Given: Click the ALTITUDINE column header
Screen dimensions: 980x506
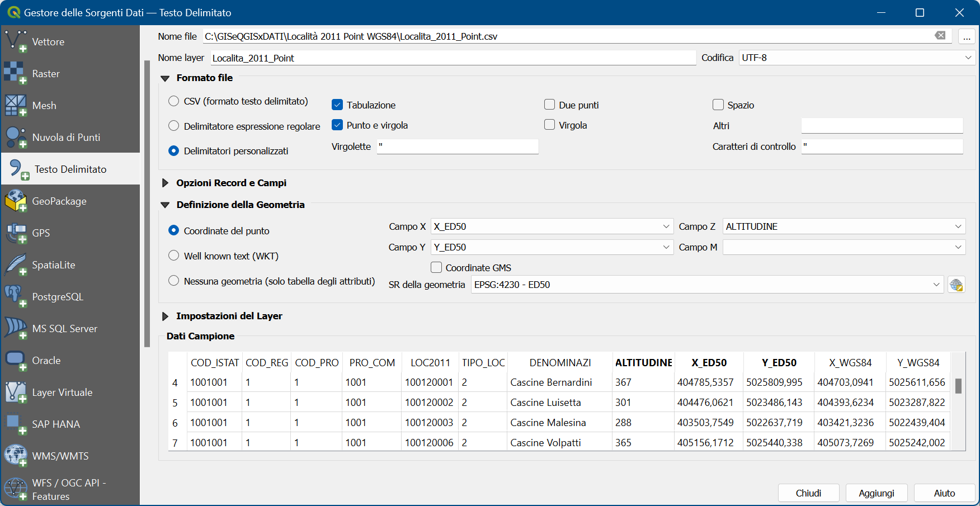Looking at the screenshot, I should point(643,363).
